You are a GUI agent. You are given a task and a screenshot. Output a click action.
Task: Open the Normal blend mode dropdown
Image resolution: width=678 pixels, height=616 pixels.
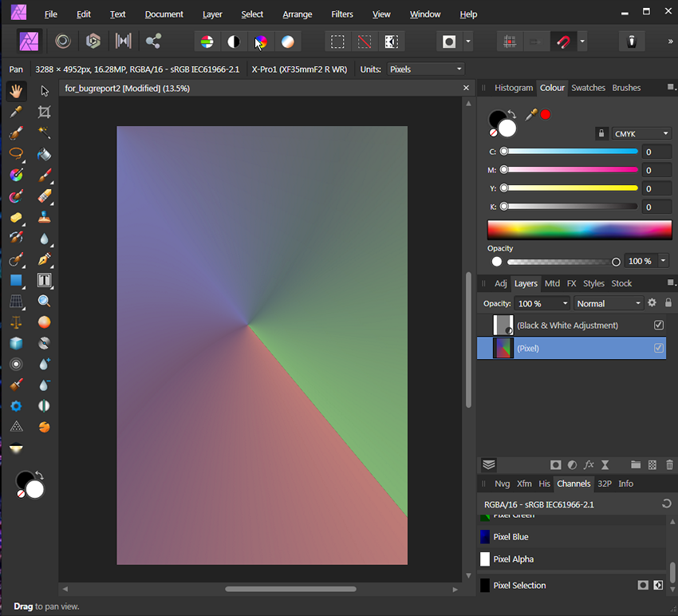point(609,303)
